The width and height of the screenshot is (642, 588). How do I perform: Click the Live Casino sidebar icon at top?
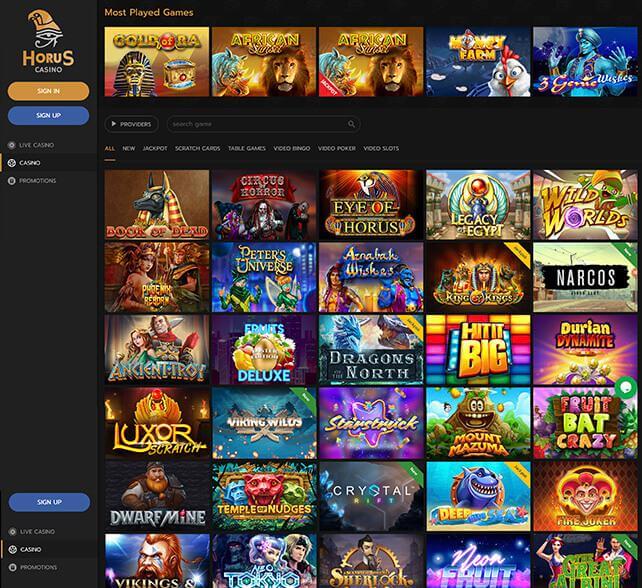point(11,145)
